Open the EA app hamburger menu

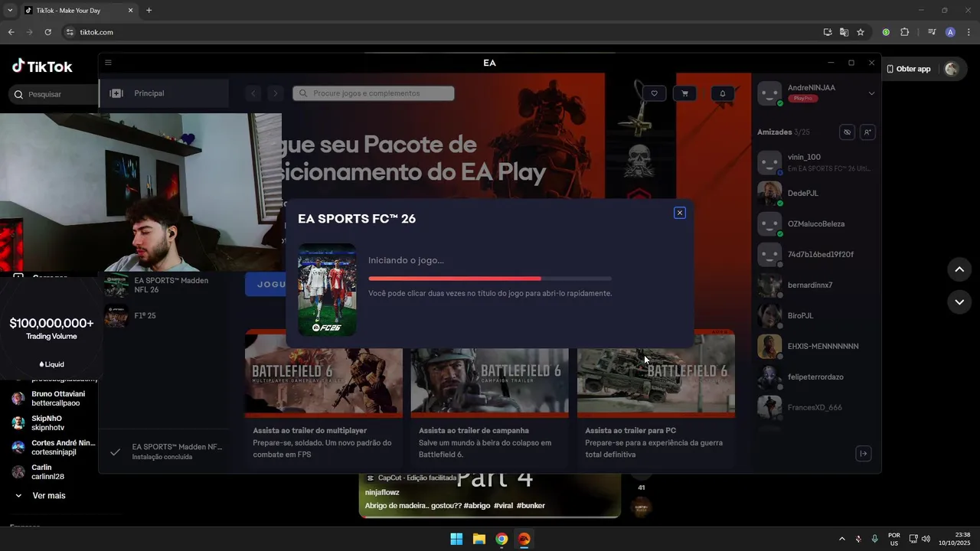(x=108, y=63)
